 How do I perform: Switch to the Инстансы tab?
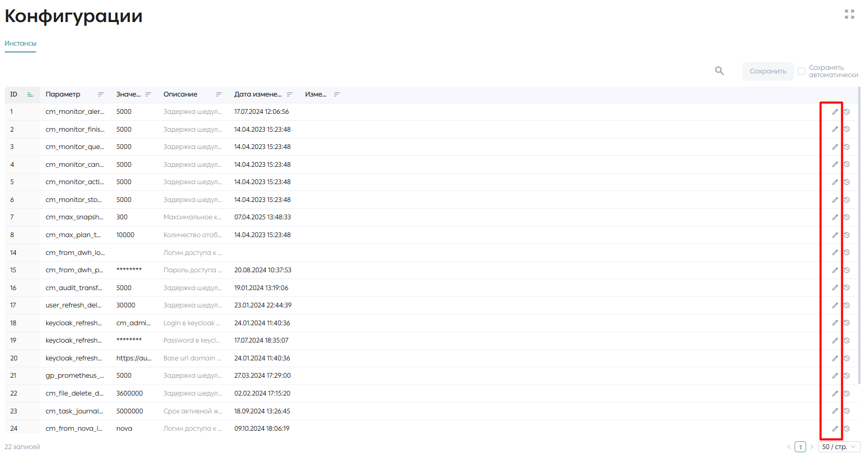[20, 44]
